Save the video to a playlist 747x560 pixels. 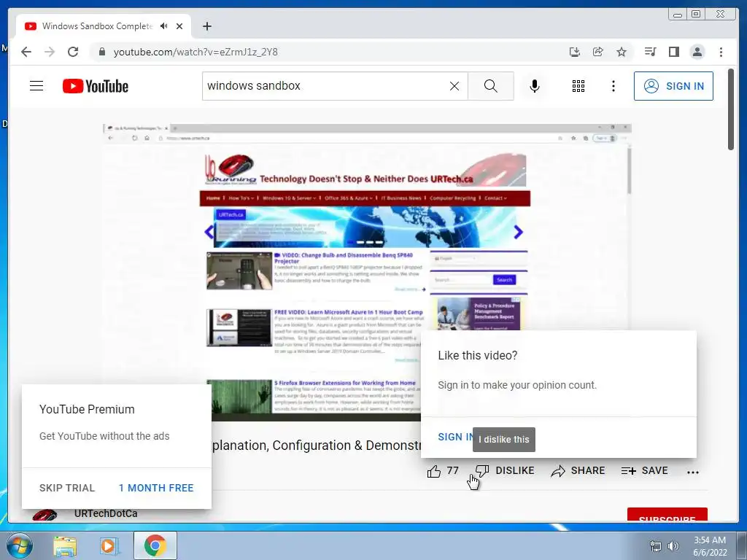click(645, 471)
